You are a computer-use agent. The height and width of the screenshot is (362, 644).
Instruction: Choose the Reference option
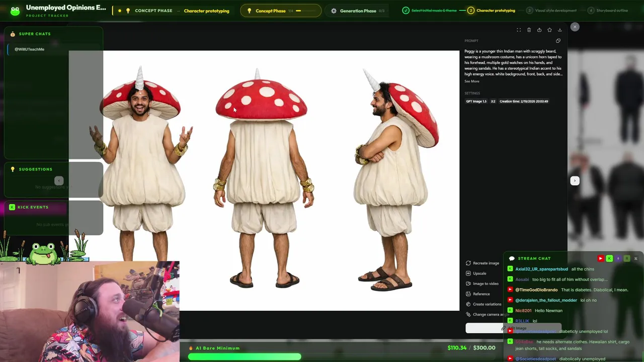[478, 294]
